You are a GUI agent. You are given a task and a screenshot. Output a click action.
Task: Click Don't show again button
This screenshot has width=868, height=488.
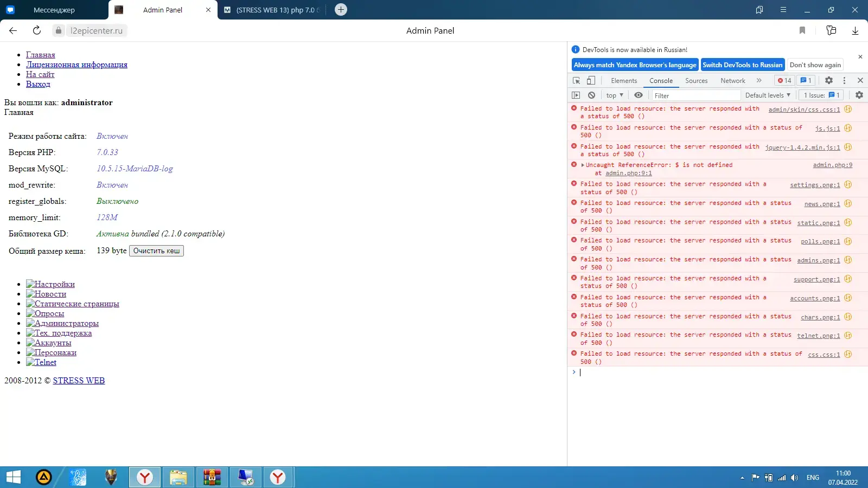pyautogui.click(x=815, y=65)
